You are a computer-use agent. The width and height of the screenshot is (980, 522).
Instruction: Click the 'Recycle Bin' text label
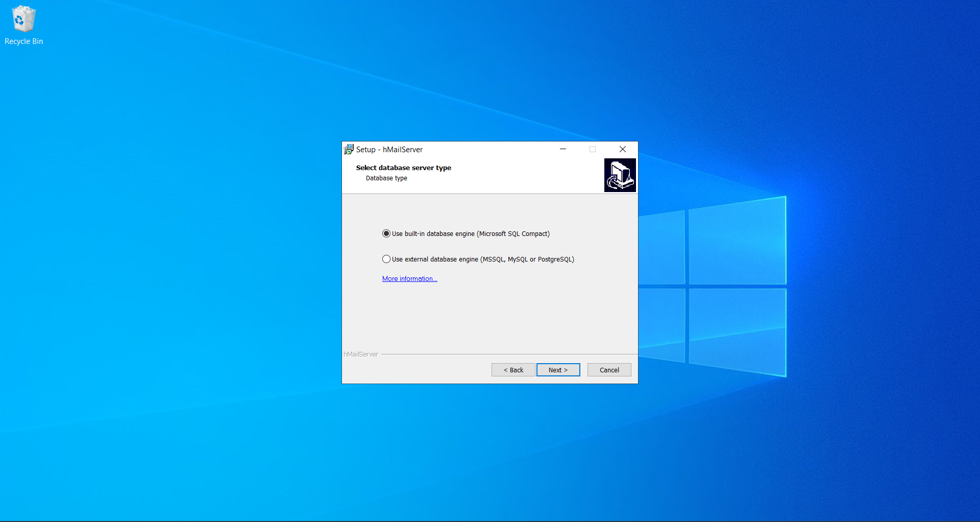coord(23,41)
